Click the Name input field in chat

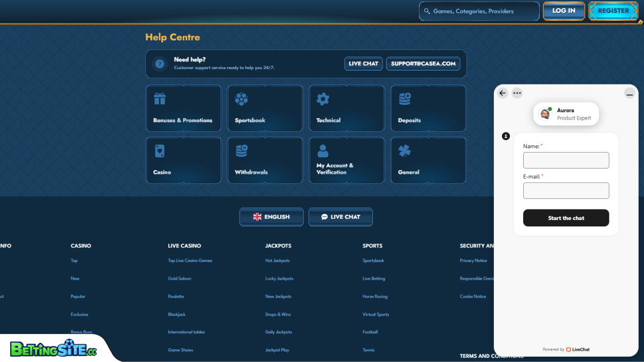point(566,160)
